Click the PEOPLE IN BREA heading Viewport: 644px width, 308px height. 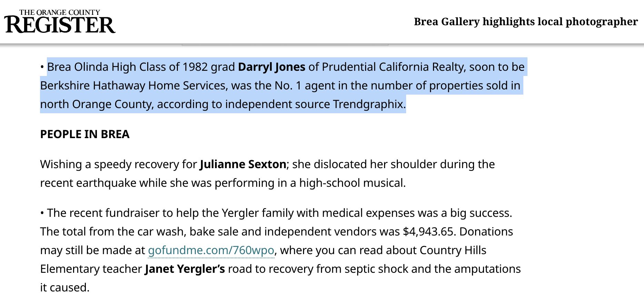[x=85, y=134]
